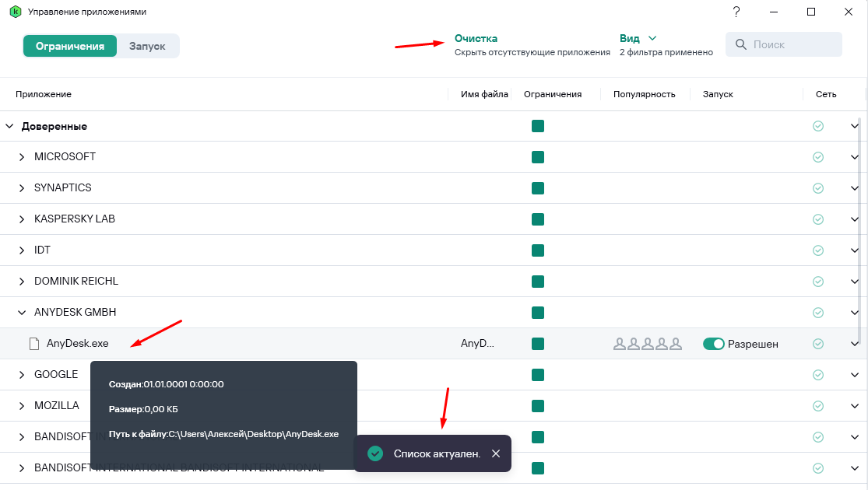The width and height of the screenshot is (868, 490).
Task: Click the Поиск search field
Action: coord(783,44)
